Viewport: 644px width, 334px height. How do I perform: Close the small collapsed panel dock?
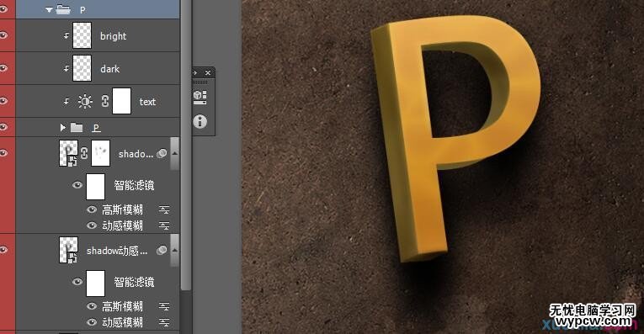(208, 72)
